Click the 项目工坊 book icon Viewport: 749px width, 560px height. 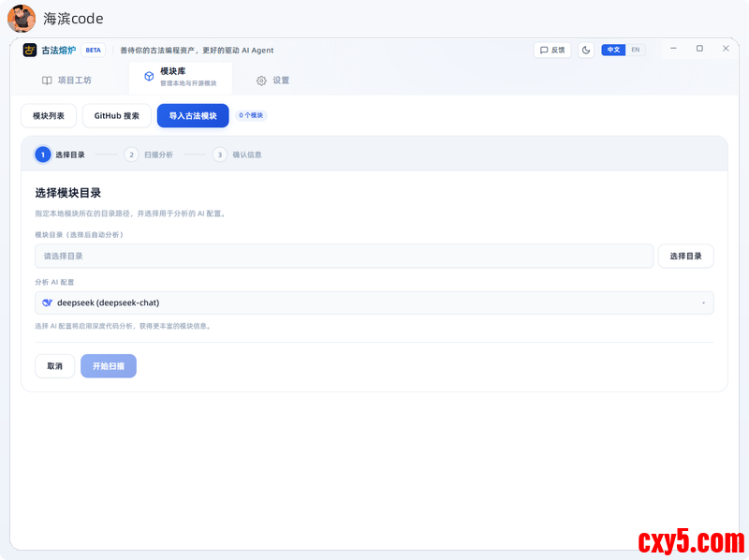[47, 81]
